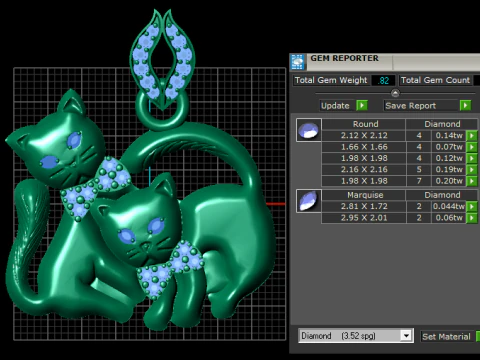Select the 1.66 X 1.66 size cell
Viewport: 480px width, 360px height.
click(x=364, y=147)
